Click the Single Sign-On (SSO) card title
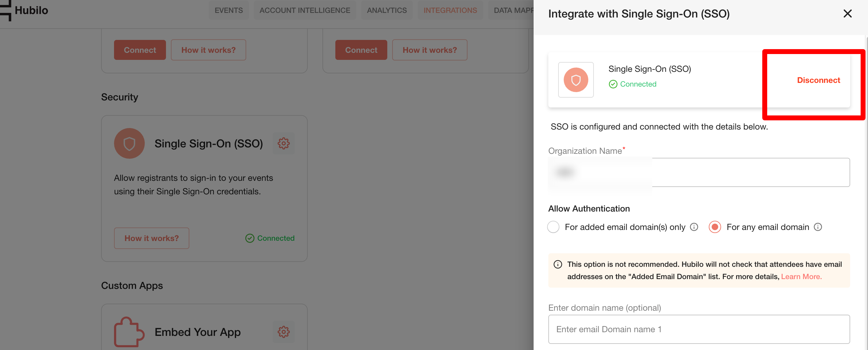 (209, 144)
